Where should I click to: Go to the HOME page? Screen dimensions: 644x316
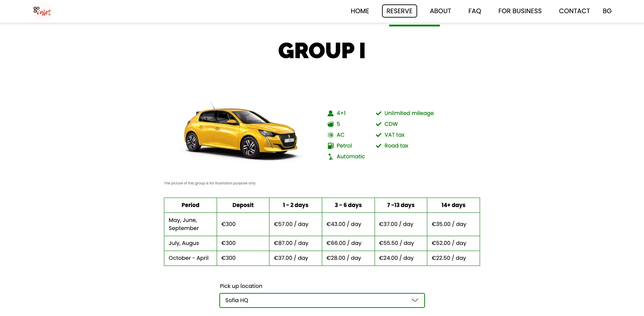[360, 11]
